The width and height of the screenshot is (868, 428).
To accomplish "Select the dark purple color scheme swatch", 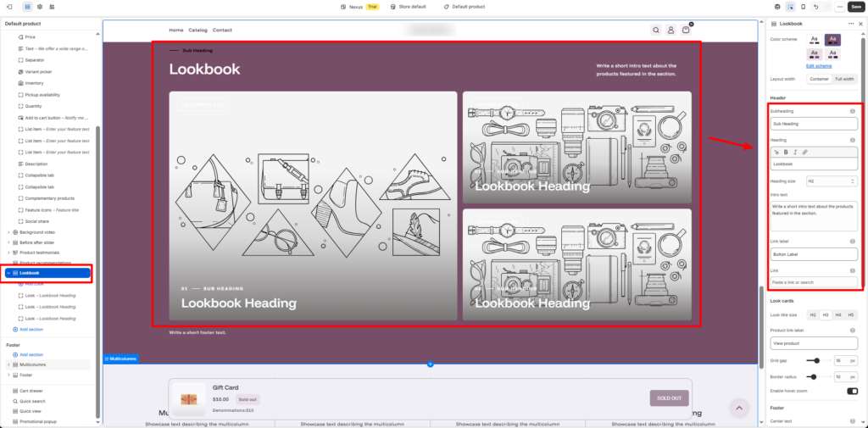I will tap(832, 40).
